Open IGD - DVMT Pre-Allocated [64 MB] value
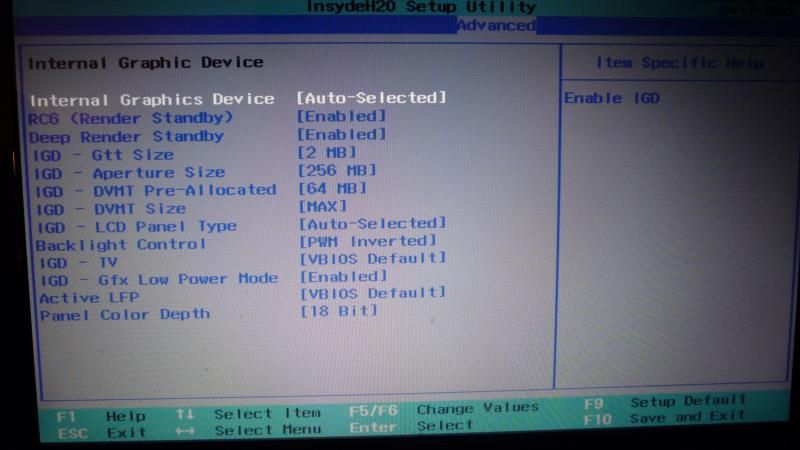800x450 pixels. pos(333,188)
